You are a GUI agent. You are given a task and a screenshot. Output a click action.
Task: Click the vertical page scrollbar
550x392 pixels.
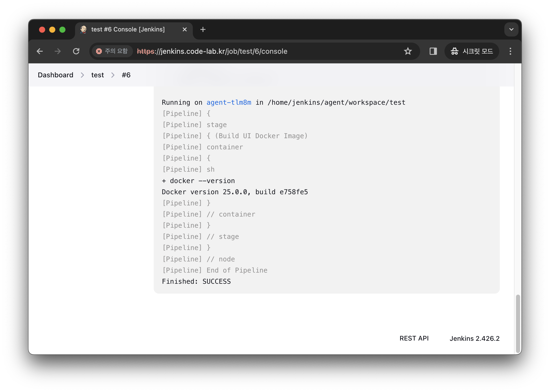(518, 323)
